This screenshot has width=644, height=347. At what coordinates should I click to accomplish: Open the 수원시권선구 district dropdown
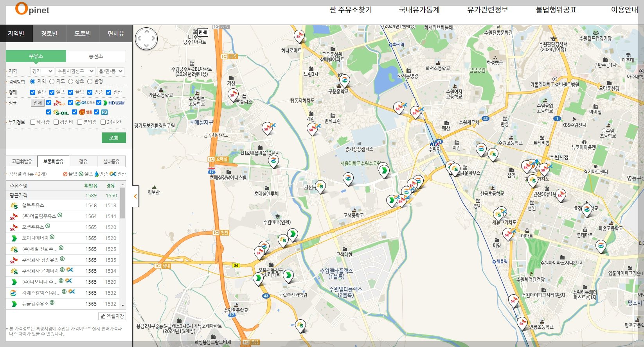[x=75, y=71]
